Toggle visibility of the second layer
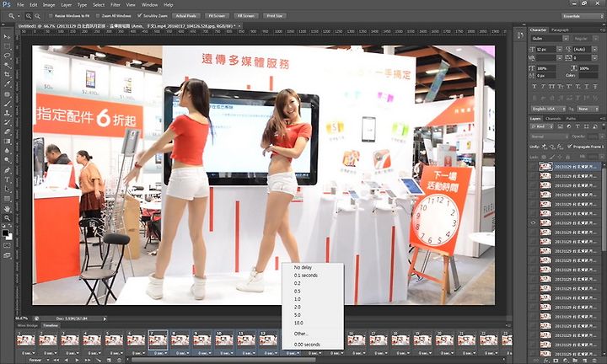The height and width of the screenshot is (364, 607). coord(534,176)
